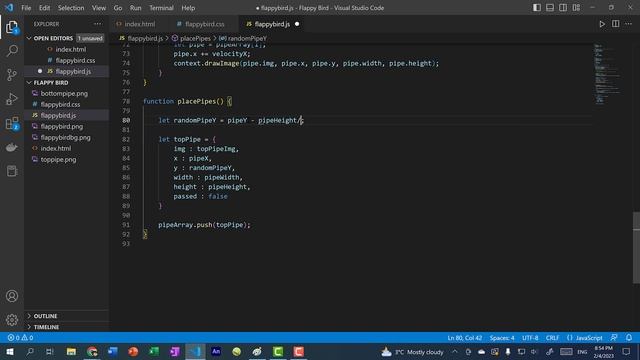Image resolution: width=640 pixels, height=360 pixels.
Task: Open Excel from the taskbar
Action: (154, 351)
